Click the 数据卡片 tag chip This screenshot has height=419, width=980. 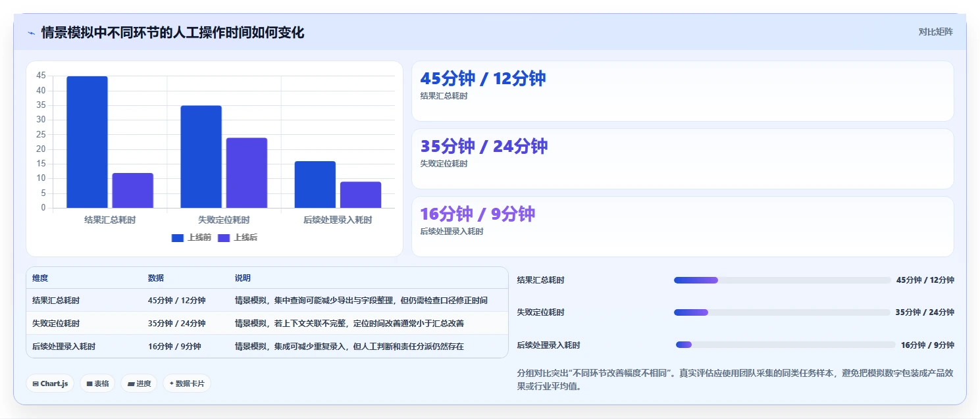[x=187, y=383]
